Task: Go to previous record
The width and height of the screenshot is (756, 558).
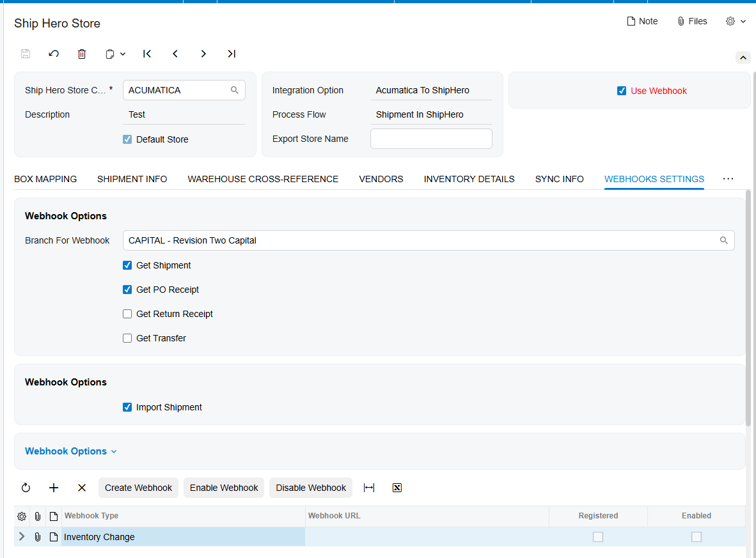Action: (x=175, y=54)
